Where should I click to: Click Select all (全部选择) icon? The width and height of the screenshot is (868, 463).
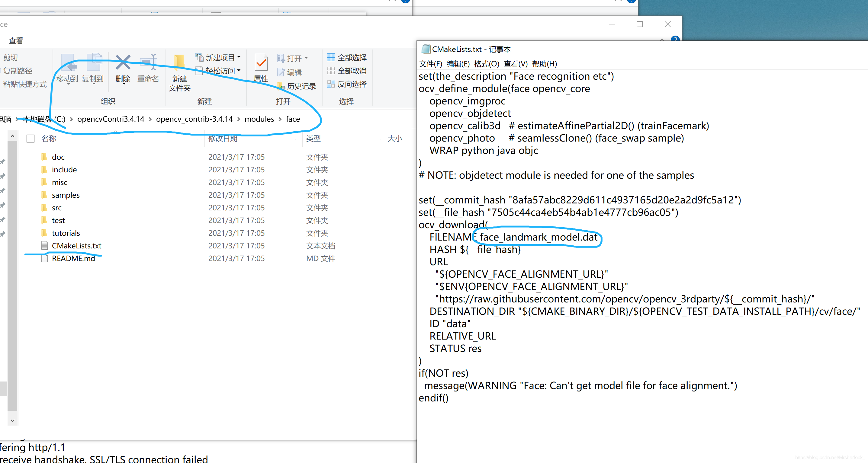[x=331, y=58]
